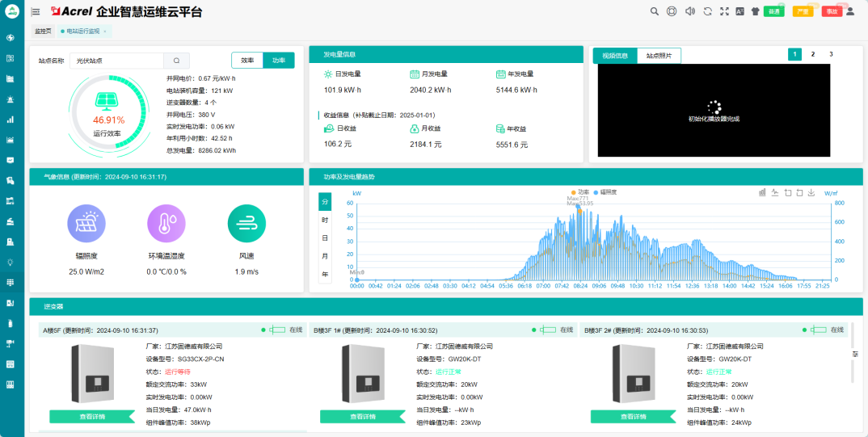Switch chart to bar chart view icon
Screen dimensions: 868x437
pyautogui.click(x=762, y=192)
